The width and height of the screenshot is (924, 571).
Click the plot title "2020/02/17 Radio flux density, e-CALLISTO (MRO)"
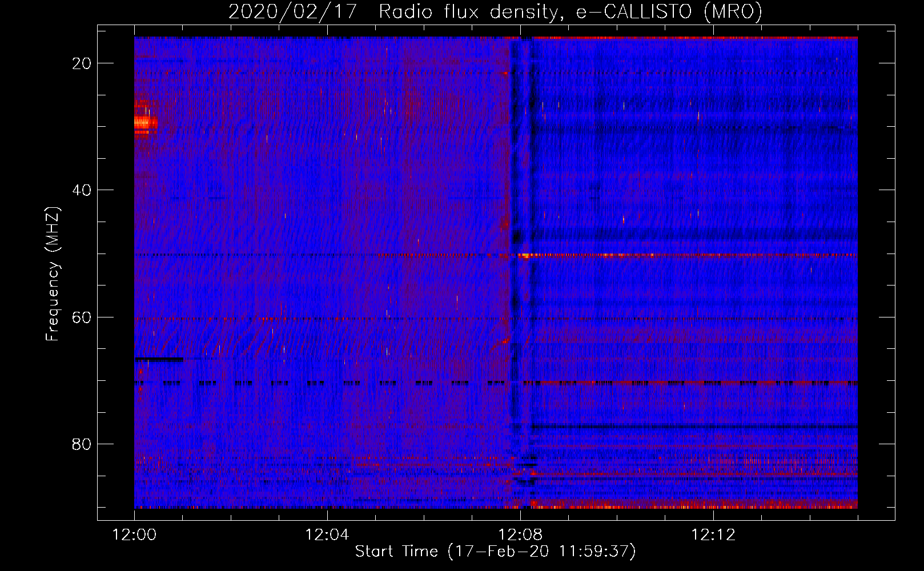[495, 11]
